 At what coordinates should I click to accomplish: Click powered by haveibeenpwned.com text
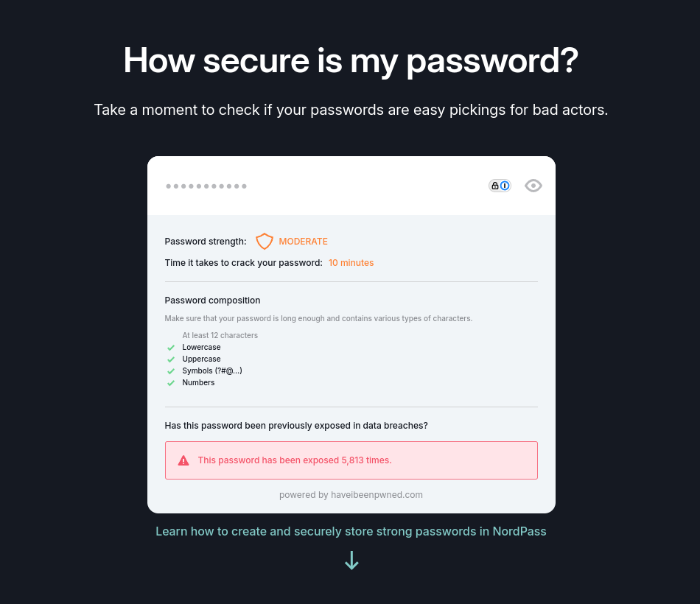351,495
